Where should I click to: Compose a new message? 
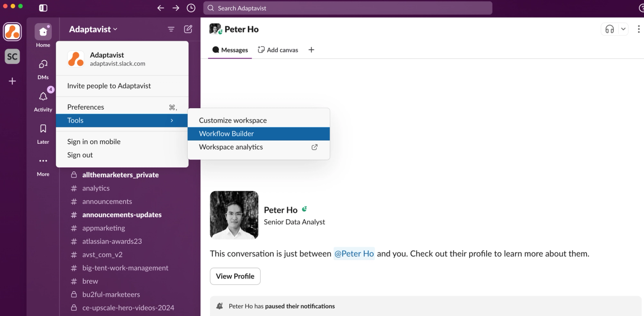coord(188,29)
